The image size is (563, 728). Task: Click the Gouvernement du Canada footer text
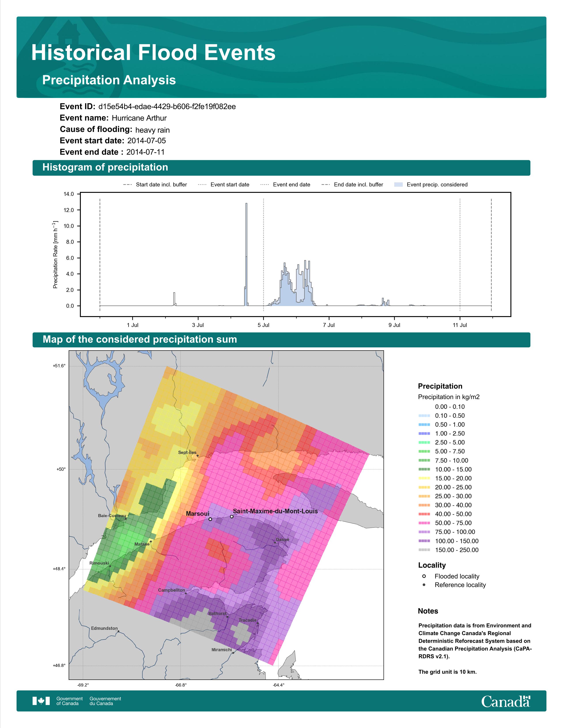(105, 701)
